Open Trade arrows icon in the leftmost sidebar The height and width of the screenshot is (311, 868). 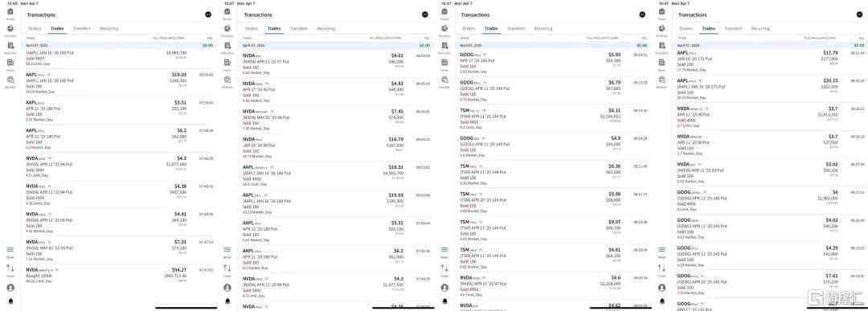click(10, 269)
